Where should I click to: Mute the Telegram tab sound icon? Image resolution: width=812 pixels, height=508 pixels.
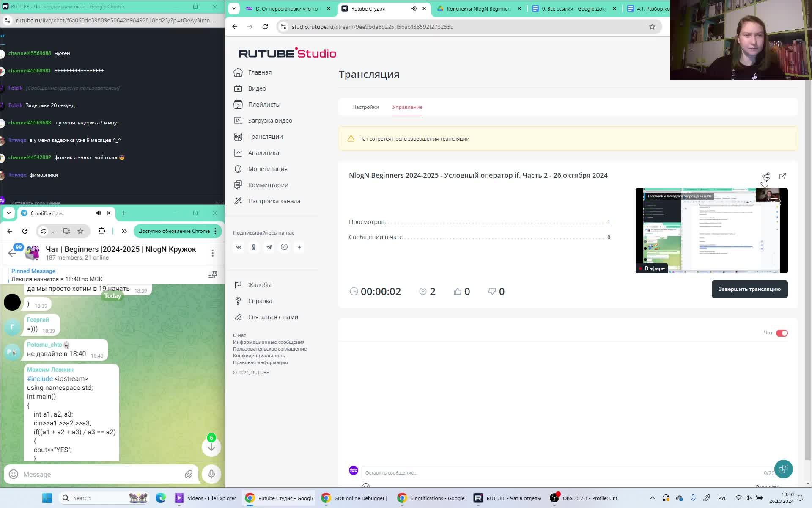click(99, 213)
